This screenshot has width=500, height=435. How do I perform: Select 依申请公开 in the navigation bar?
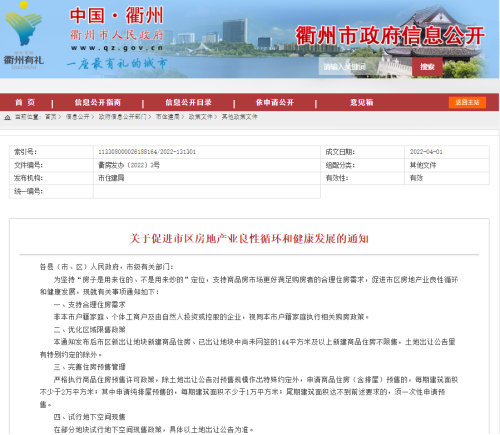coord(275,102)
